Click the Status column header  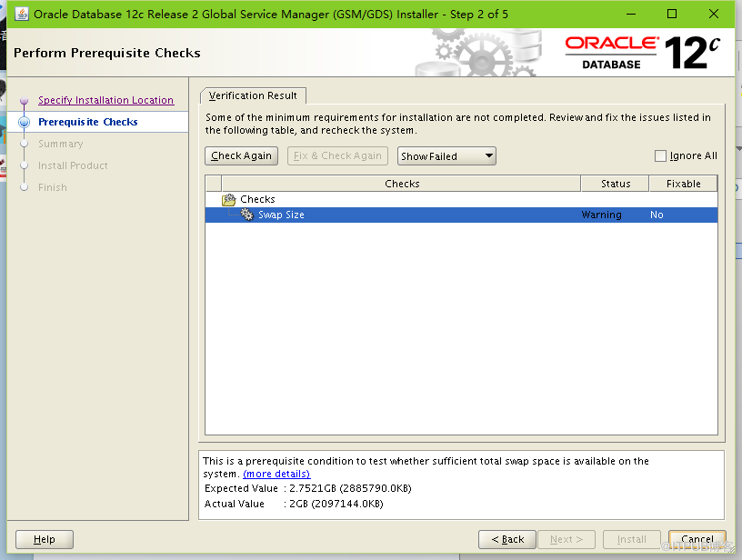tap(616, 184)
